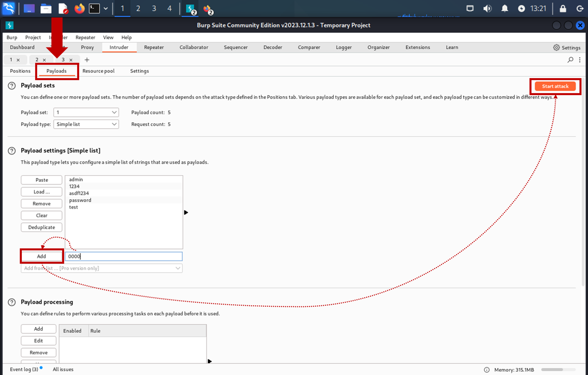Add a new Intruder attack tab
The image size is (588, 375).
[87, 60]
